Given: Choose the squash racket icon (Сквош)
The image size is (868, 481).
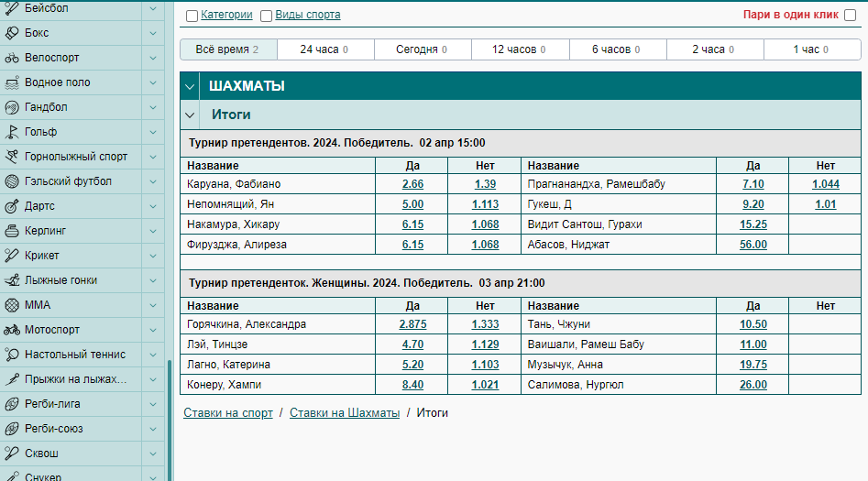Looking at the screenshot, I should (12, 454).
